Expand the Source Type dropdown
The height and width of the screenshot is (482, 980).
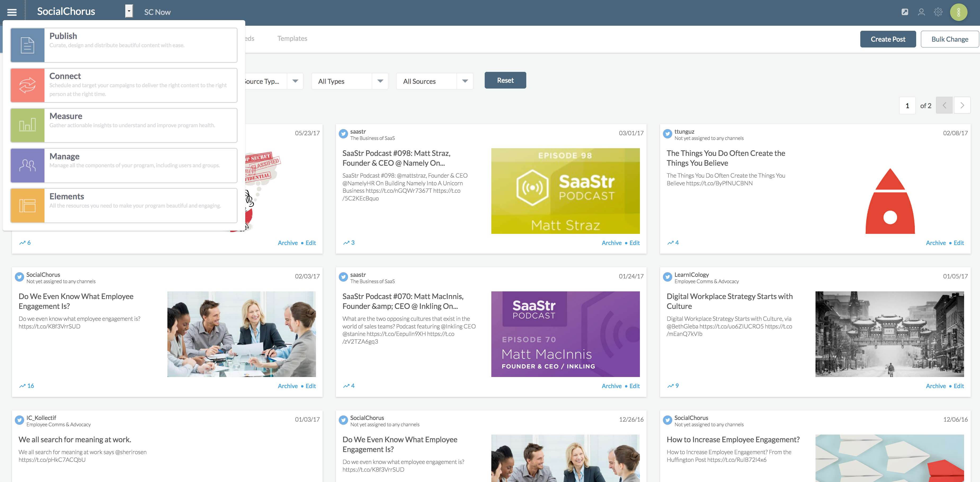coord(295,81)
